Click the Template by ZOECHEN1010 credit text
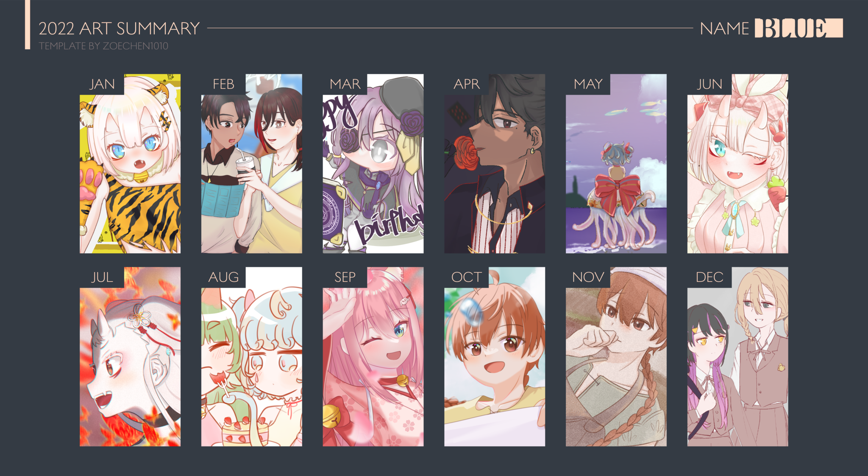 [x=103, y=46]
